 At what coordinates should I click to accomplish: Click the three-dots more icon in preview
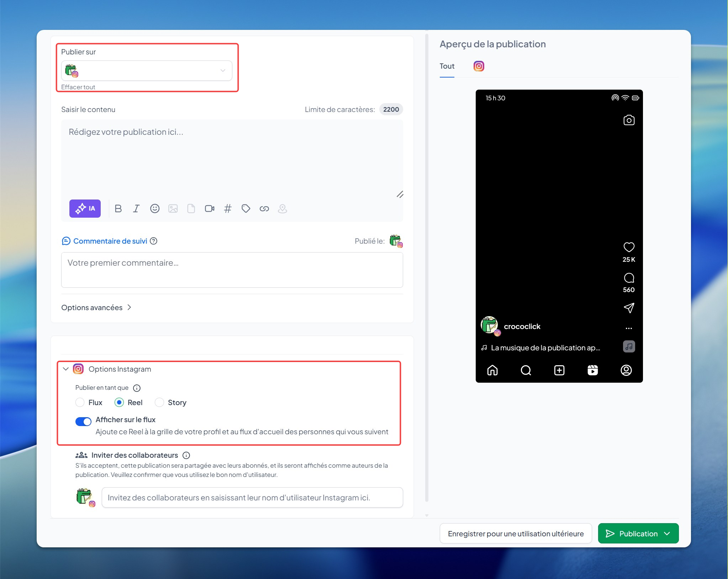tap(629, 328)
